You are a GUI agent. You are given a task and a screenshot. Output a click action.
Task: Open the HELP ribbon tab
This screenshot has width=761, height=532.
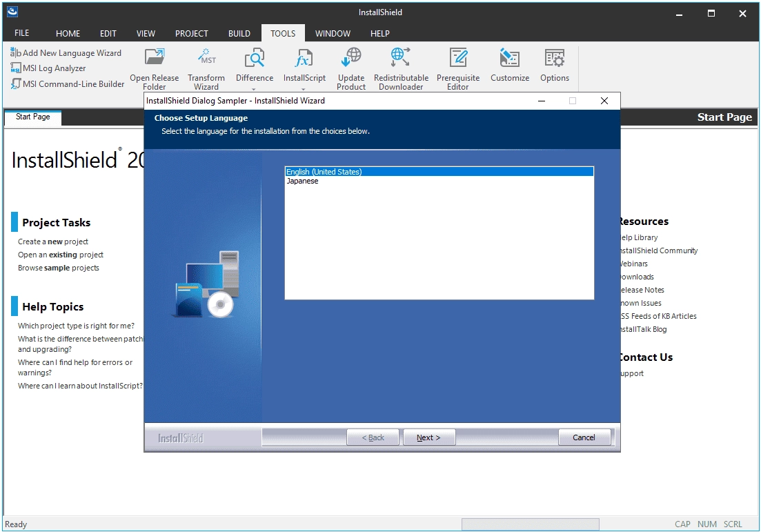380,34
